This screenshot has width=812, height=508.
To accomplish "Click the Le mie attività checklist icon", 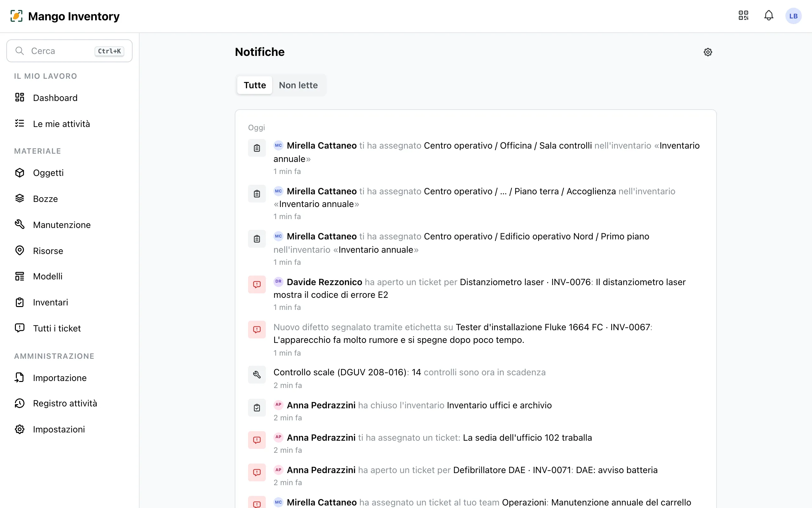I will click(20, 124).
